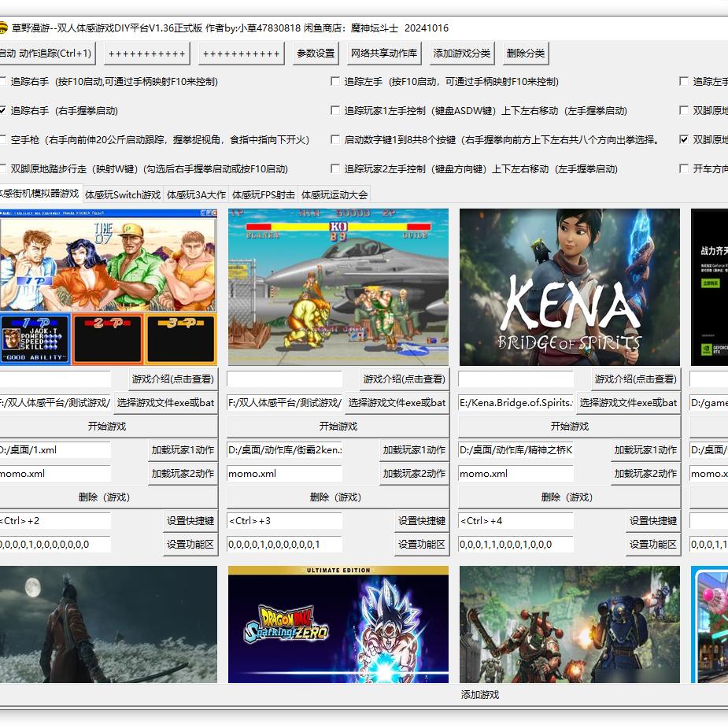The width and height of the screenshot is (728, 728).
Task: Click the app icon in the title bar
Action: coord(5,28)
